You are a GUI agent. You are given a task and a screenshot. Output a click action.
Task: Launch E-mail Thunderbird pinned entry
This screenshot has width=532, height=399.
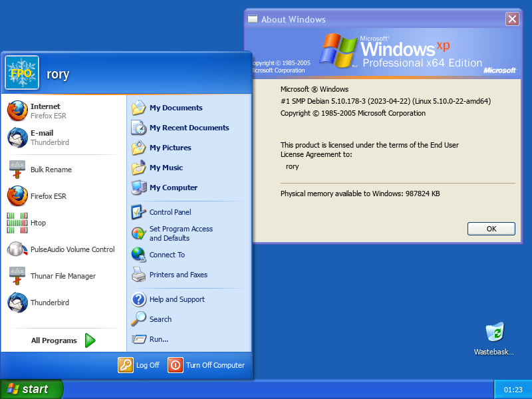64,138
